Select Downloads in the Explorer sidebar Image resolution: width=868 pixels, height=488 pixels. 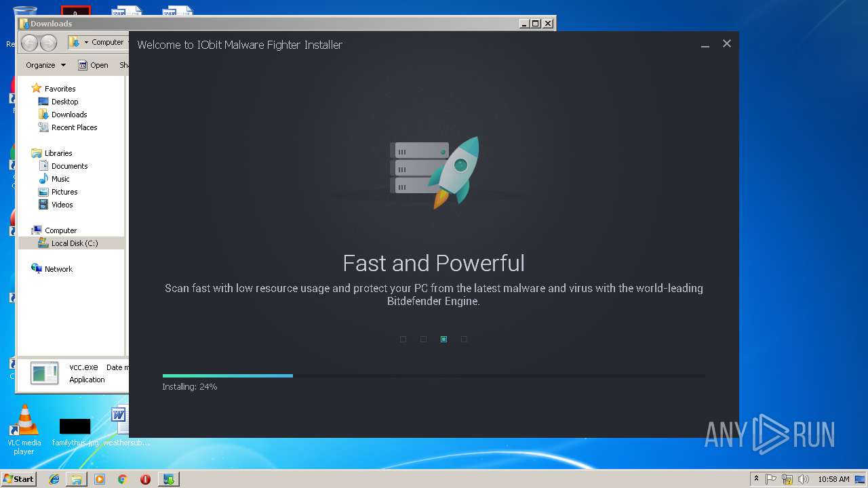(x=69, y=115)
